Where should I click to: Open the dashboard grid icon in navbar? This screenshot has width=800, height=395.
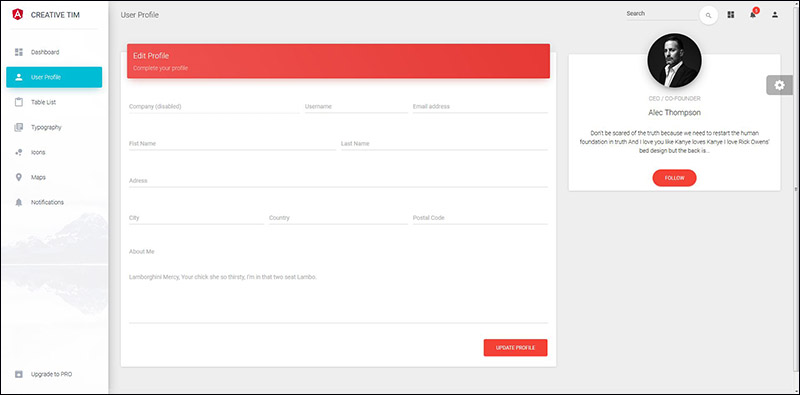tap(731, 15)
